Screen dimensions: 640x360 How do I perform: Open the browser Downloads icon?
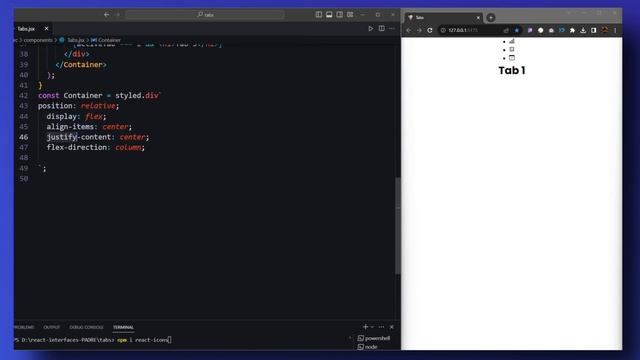point(583,30)
